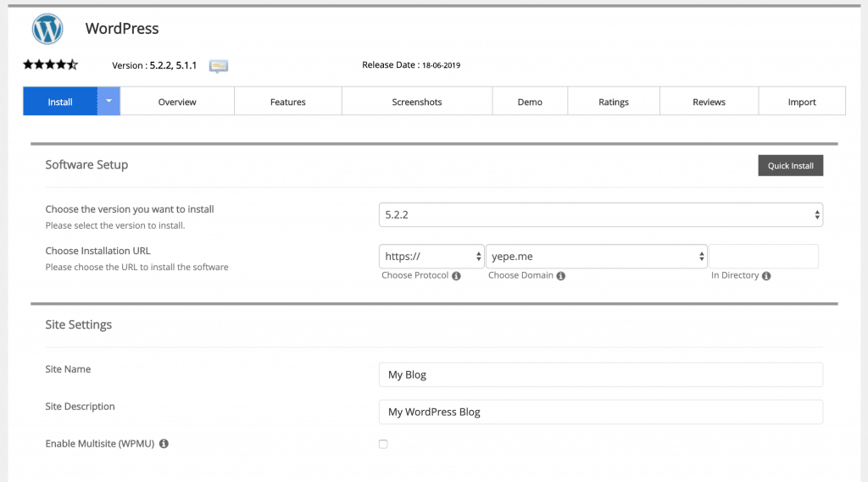Image resolution: width=868 pixels, height=482 pixels.
Task: Open the Import tab
Action: pyautogui.click(x=801, y=102)
